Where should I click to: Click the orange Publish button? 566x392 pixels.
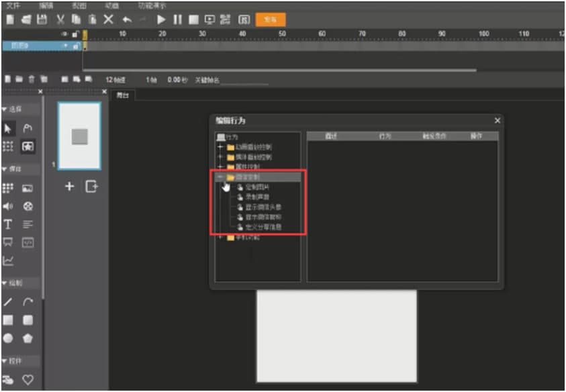tap(271, 20)
